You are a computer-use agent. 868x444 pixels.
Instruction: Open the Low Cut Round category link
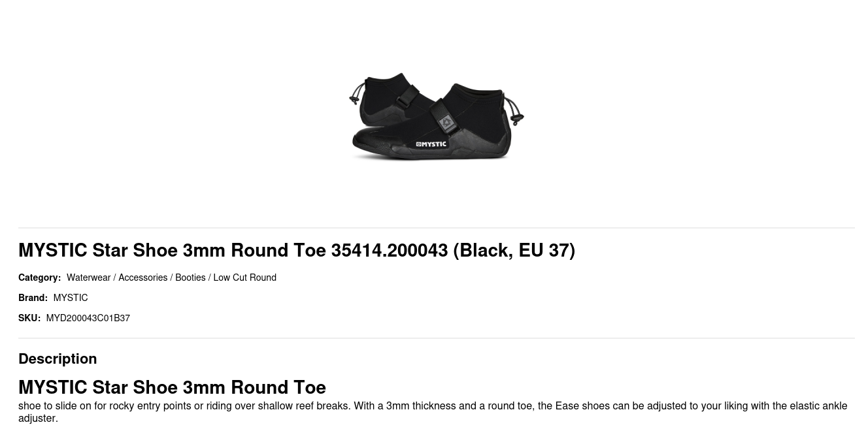244,277
